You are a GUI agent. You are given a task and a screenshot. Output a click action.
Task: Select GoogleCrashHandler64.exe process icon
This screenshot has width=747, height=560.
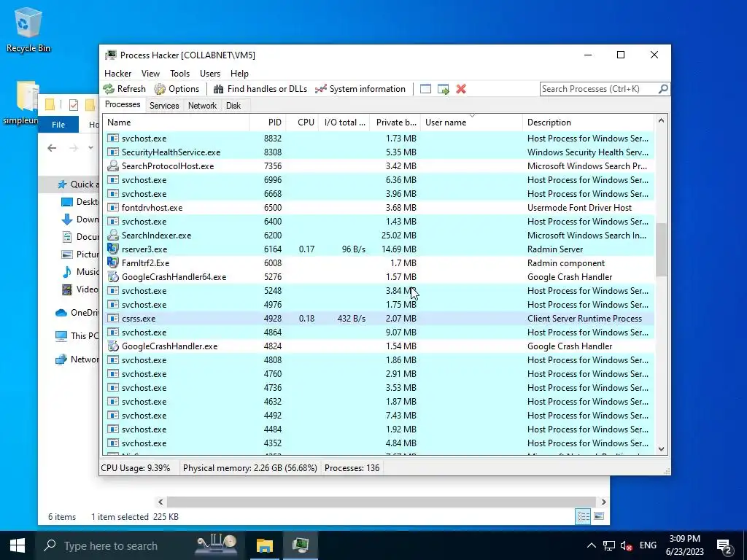point(113,276)
